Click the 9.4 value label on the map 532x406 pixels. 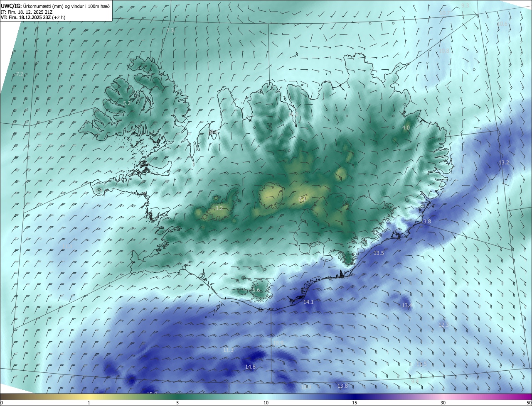415,381
